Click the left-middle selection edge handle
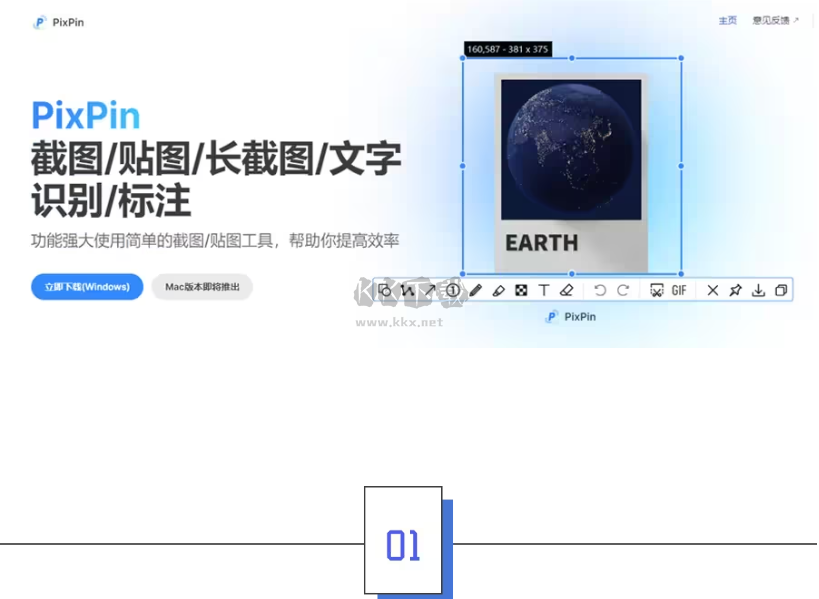819x599 pixels. [x=463, y=166]
